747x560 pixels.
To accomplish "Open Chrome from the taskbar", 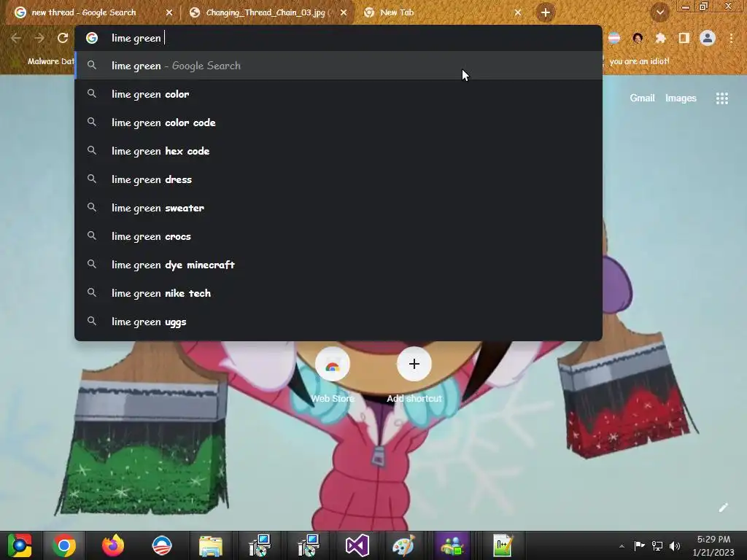I will [64, 545].
